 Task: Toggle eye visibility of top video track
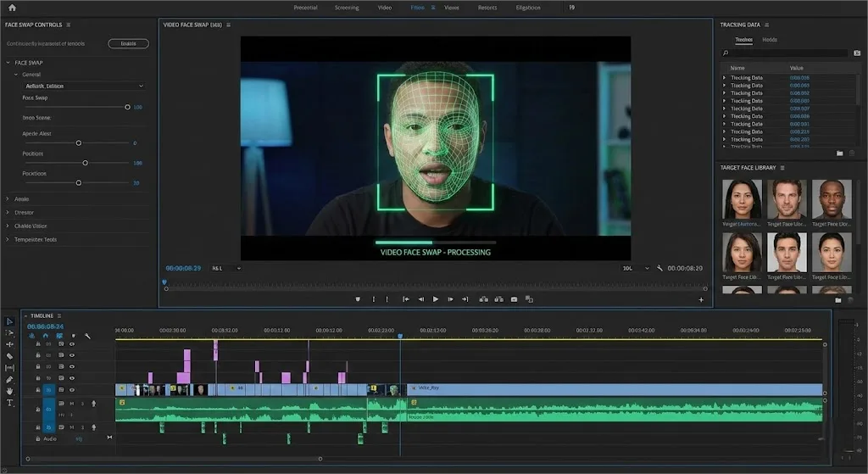point(72,344)
